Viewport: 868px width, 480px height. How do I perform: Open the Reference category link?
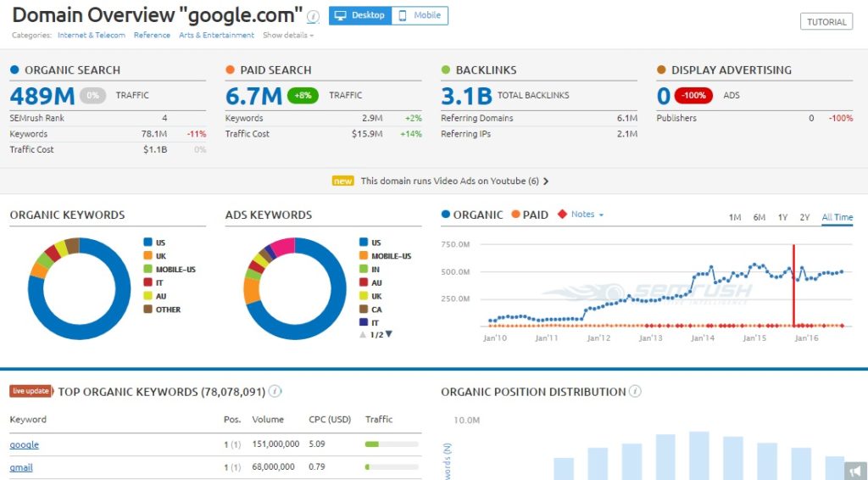[x=153, y=35]
